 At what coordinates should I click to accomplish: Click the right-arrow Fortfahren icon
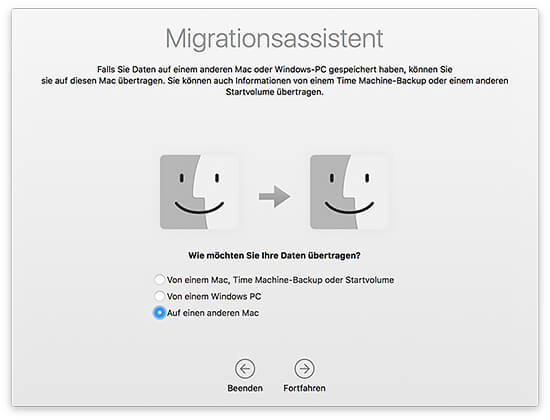pyautogui.click(x=304, y=369)
